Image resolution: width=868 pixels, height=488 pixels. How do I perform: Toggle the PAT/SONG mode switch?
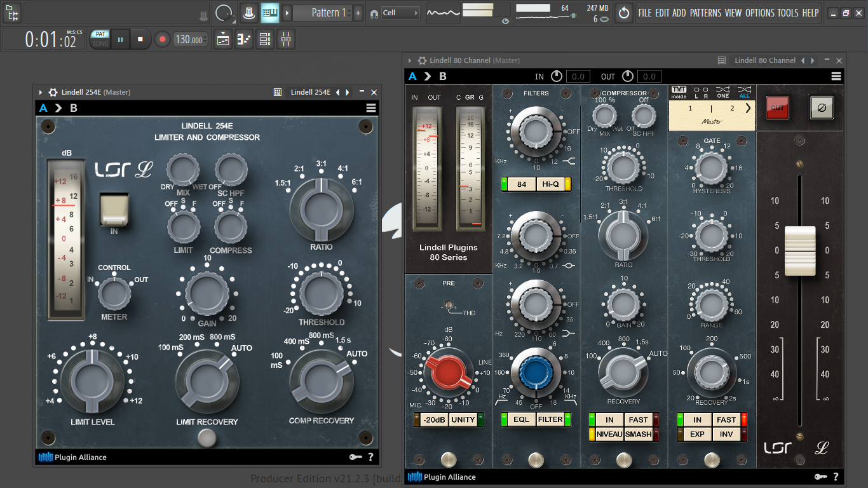point(100,39)
